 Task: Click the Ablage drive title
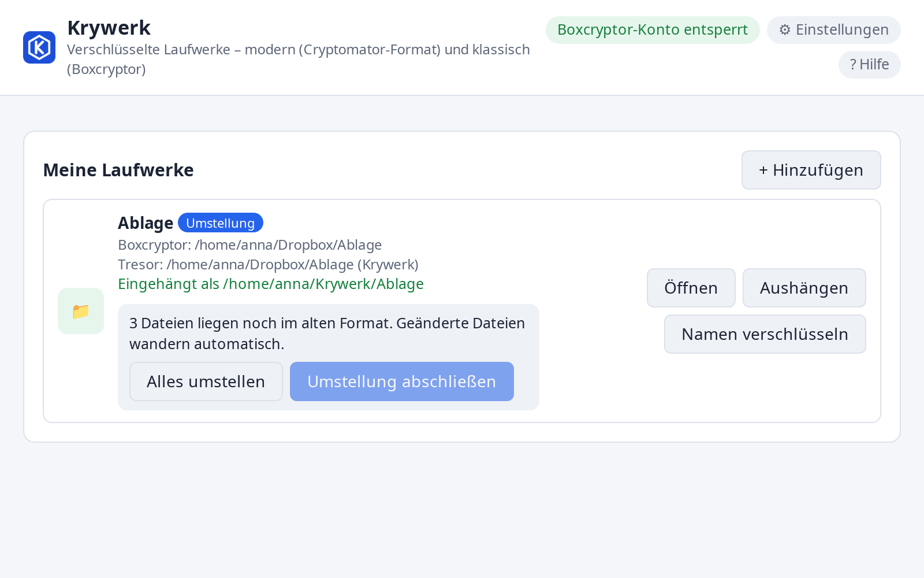pyautogui.click(x=146, y=223)
